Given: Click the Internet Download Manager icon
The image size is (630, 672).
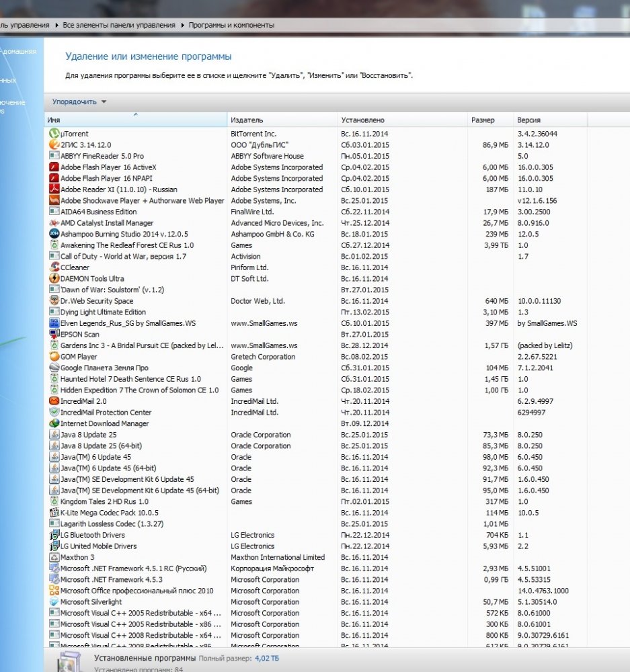Looking at the screenshot, I should [x=54, y=423].
